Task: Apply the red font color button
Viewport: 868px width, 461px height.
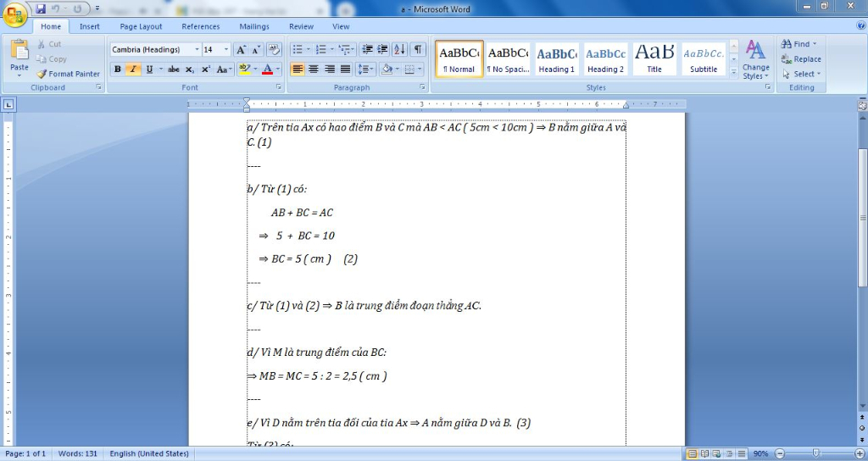Action: [x=267, y=69]
